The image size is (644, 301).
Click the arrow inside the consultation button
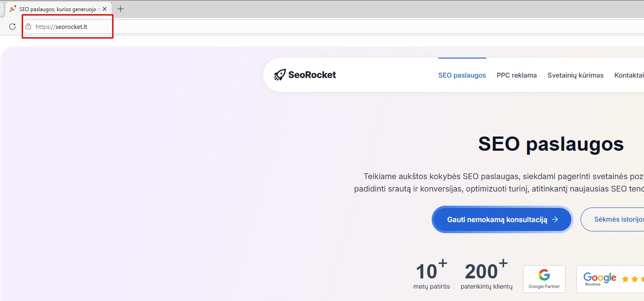tap(555, 219)
